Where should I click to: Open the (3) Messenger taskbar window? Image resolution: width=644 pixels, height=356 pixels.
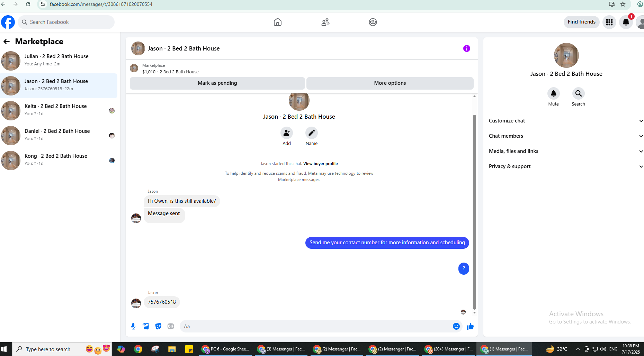[x=281, y=349]
